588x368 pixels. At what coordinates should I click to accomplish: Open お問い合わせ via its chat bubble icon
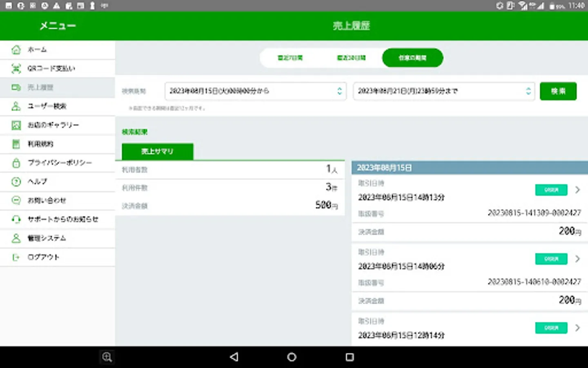[16, 200]
